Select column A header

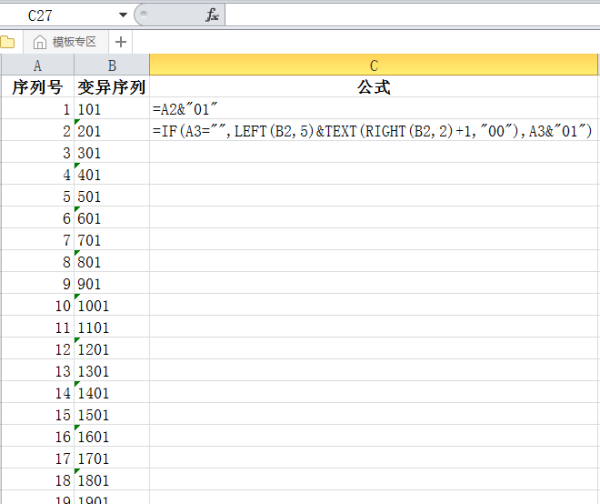pyautogui.click(x=38, y=65)
